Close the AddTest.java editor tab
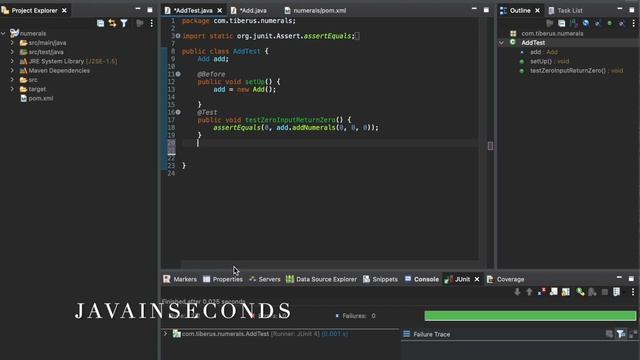 tap(220, 10)
